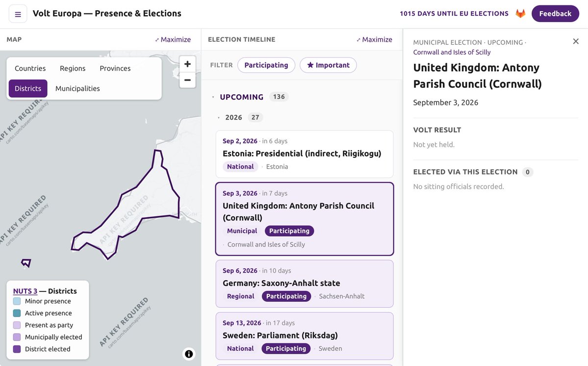Image resolution: width=588 pixels, height=366 pixels.
Task: Switch map level to Countries
Action: [x=30, y=68]
